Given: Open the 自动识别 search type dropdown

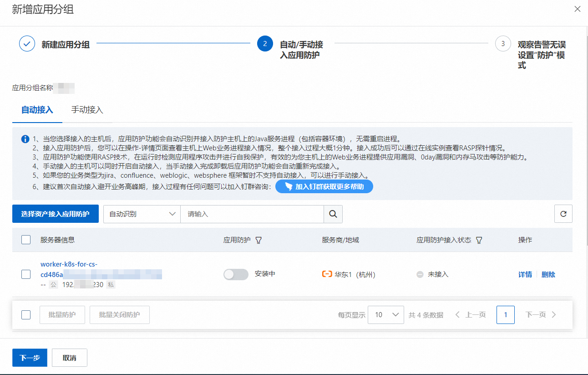Looking at the screenshot, I should [x=142, y=214].
